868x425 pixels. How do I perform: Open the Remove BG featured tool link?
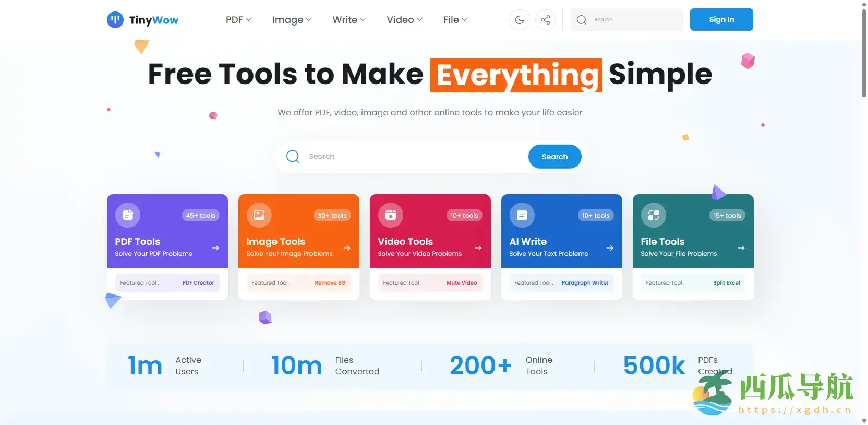(x=330, y=283)
